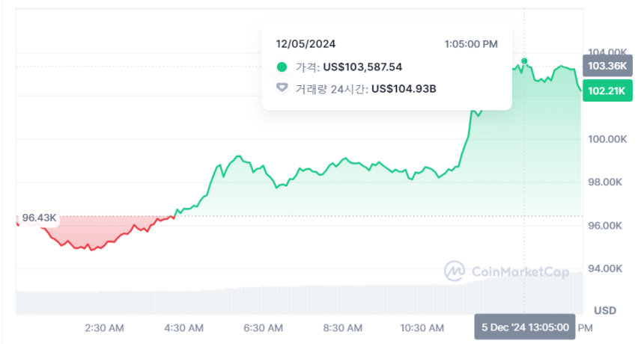Click the US$103,587.54 price value in tooltip
Image resolution: width=644 pixels, height=344 pixels.
click(362, 67)
